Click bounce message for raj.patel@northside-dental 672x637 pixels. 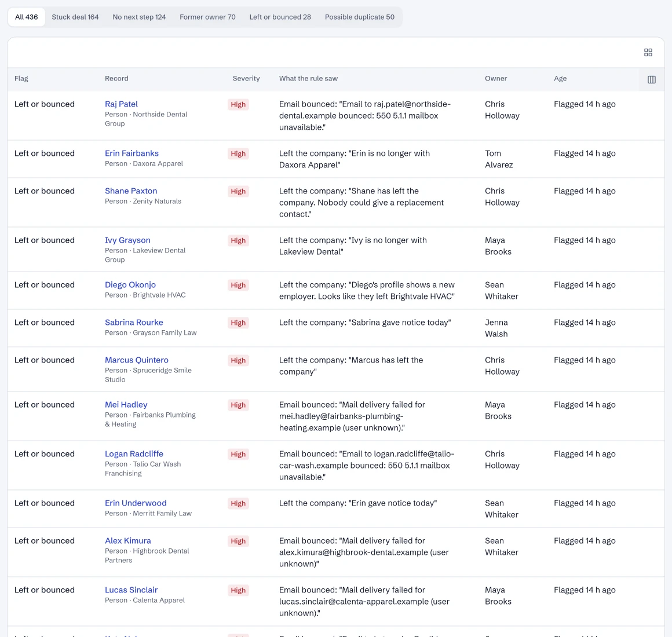pos(365,116)
